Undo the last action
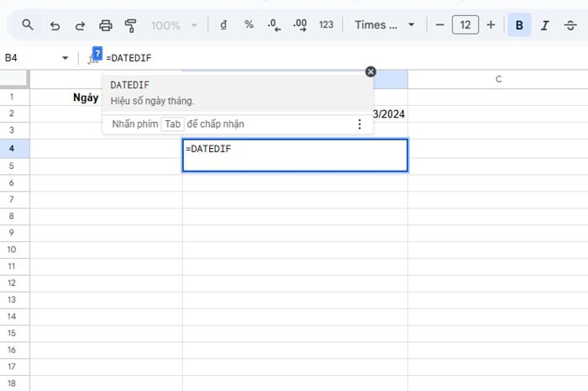The width and height of the screenshot is (588, 391). click(55, 25)
